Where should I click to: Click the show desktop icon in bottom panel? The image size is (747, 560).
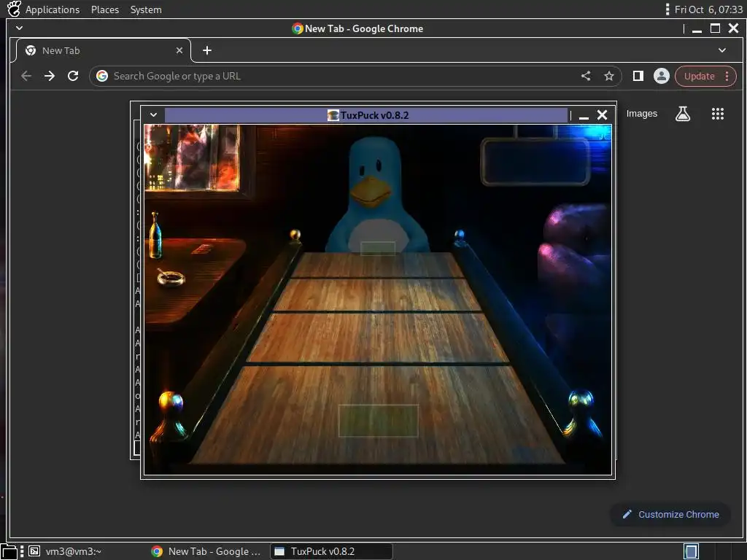[x=9, y=551]
